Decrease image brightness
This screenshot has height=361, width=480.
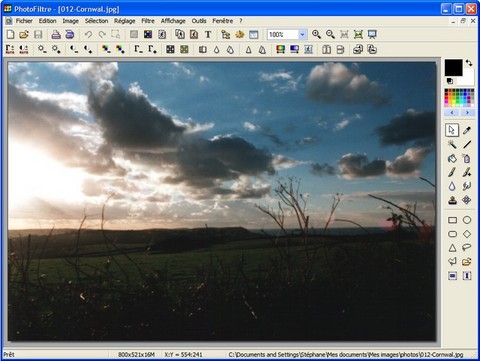click(42, 50)
